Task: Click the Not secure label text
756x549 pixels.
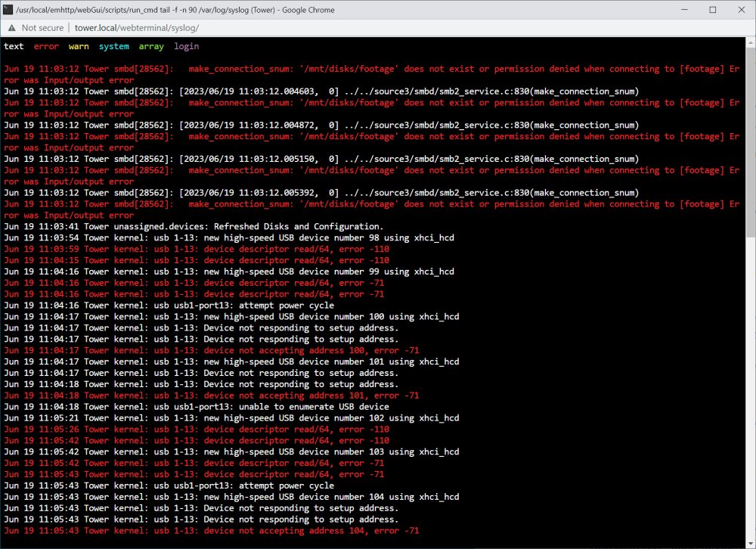Action: point(42,28)
